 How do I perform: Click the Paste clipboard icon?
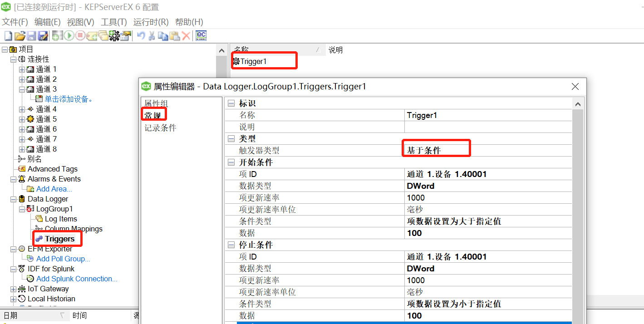click(x=175, y=36)
